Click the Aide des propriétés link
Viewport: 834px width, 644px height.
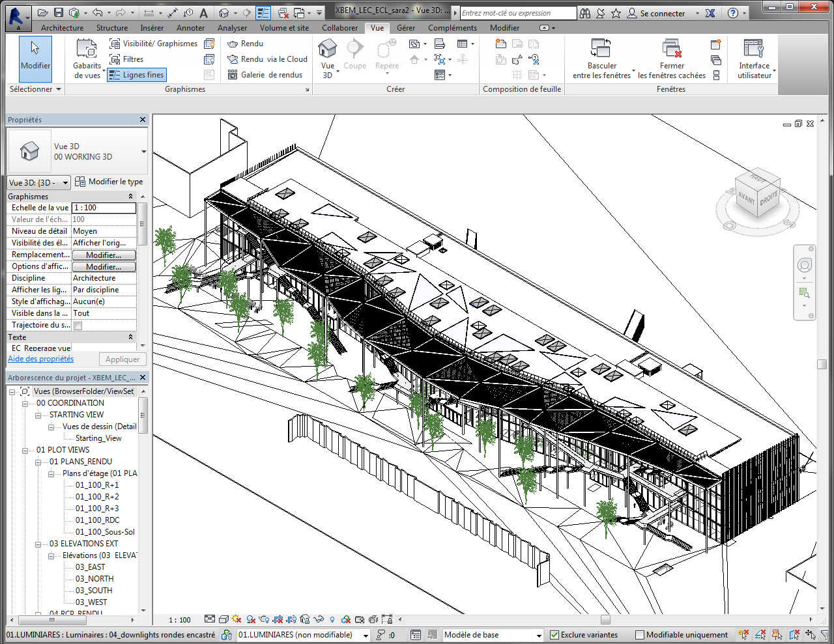[x=40, y=359]
